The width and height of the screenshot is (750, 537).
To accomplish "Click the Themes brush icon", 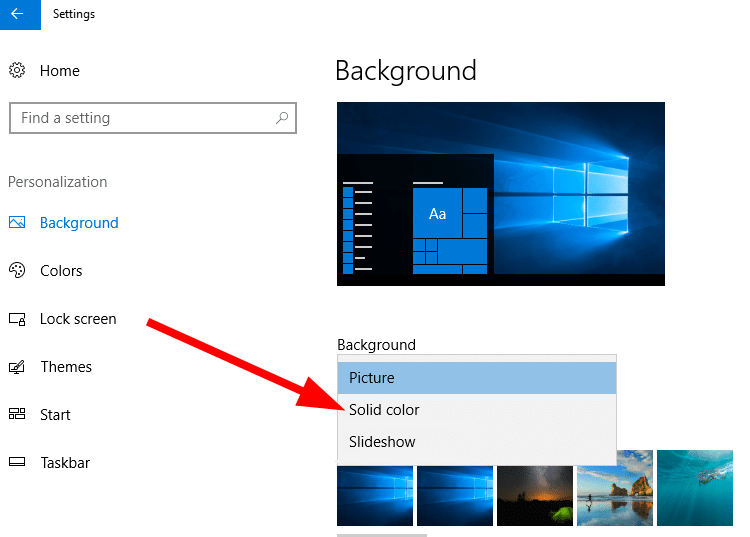I will [x=17, y=367].
